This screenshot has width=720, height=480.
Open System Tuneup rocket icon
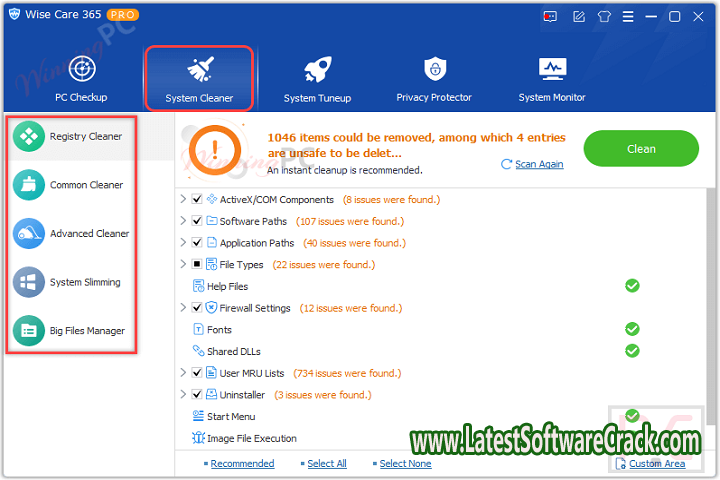click(x=317, y=69)
